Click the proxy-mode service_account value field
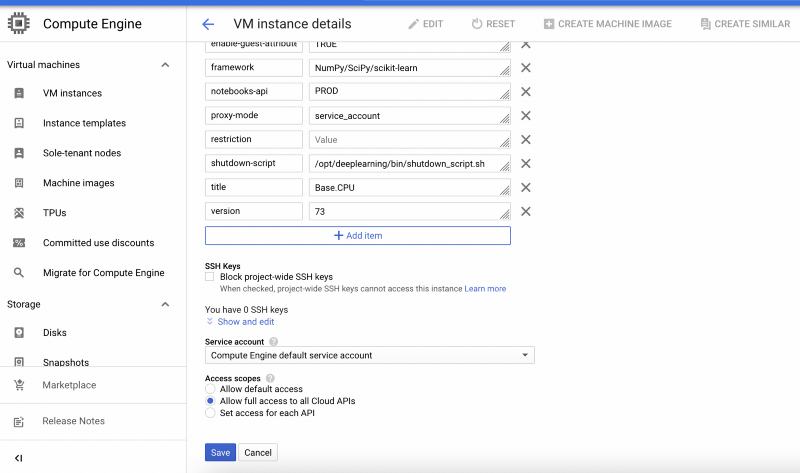Image resolution: width=800 pixels, height=473 pixels. point(410,116)
